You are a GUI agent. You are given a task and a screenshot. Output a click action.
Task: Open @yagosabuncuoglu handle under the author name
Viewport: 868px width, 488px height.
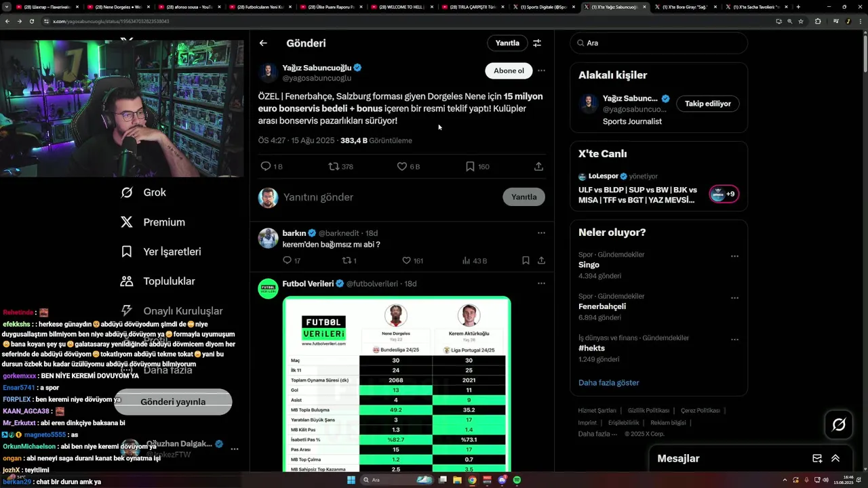click(317, 78)
